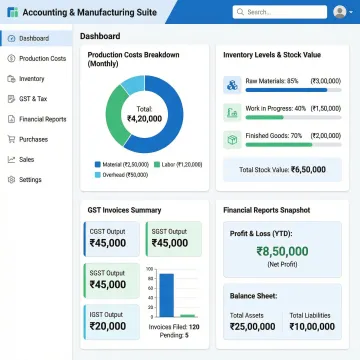Click the Overhead legend color swatch
The image size is (360, 360).
tap(98, 175)
